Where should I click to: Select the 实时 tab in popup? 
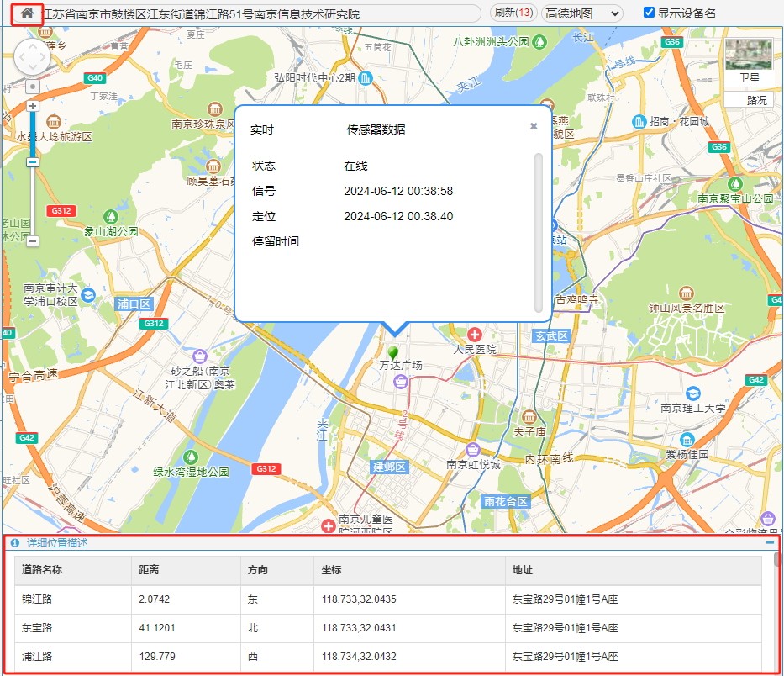pyautogui.click(x=262, y=130)
